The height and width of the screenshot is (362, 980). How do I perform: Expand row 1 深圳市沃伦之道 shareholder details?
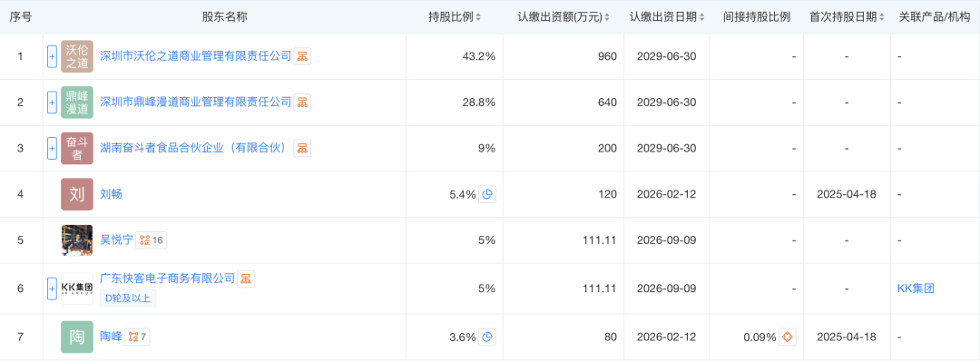click(x=52, y=56)
